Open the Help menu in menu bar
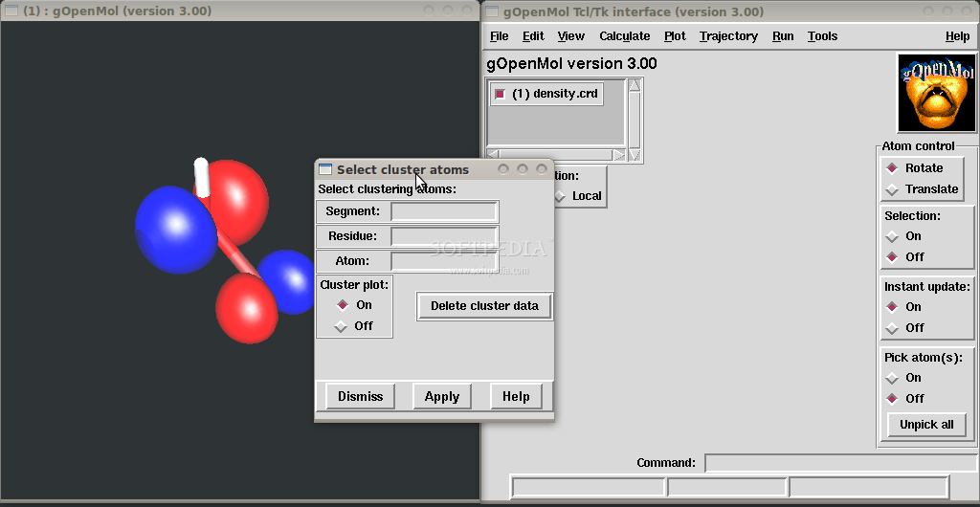This screenshot has width=980, height=507. pos(957,36)
